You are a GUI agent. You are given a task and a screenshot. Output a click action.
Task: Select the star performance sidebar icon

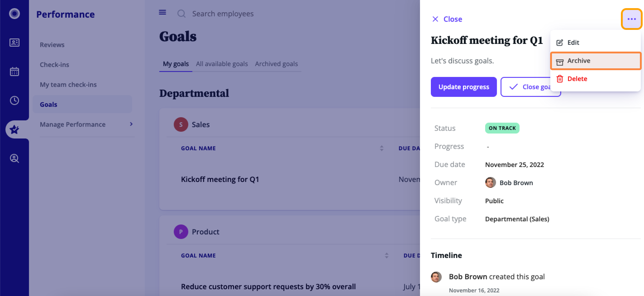[x=15, y=129]
